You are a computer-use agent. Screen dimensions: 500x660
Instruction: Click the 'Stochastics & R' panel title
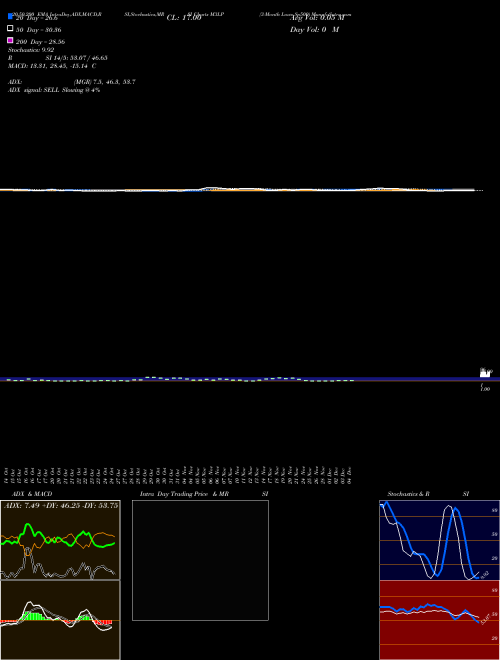click(408, 494)
